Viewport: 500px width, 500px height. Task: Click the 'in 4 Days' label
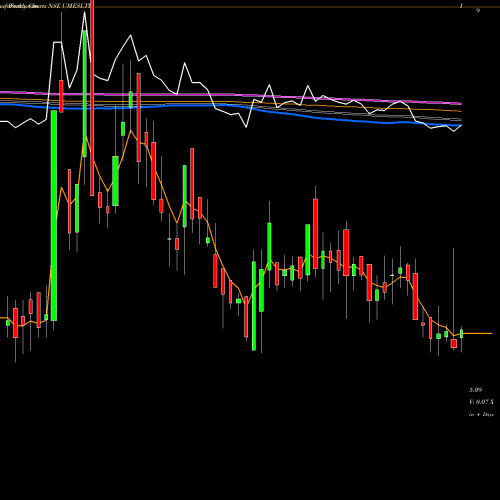(481, 415)
